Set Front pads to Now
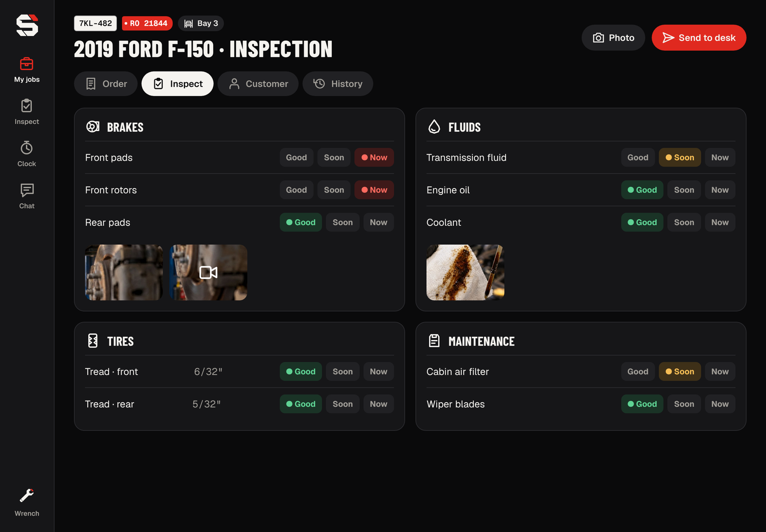Screen dimensions: 766x532 (x=374, y=157)
